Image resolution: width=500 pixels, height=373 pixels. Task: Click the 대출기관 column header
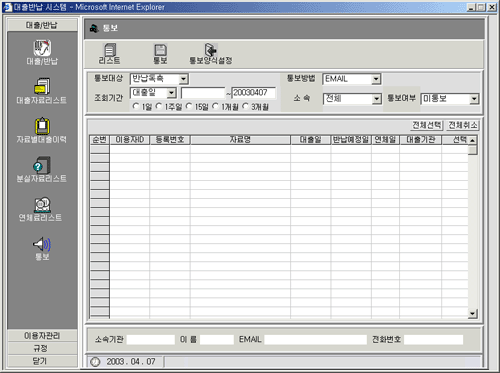tap(421, 140)
